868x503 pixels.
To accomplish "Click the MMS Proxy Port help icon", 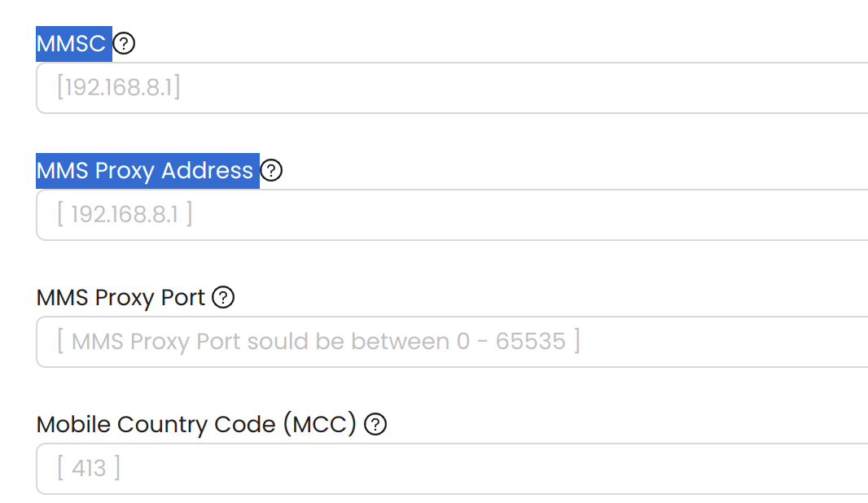I will pos(224,297).
